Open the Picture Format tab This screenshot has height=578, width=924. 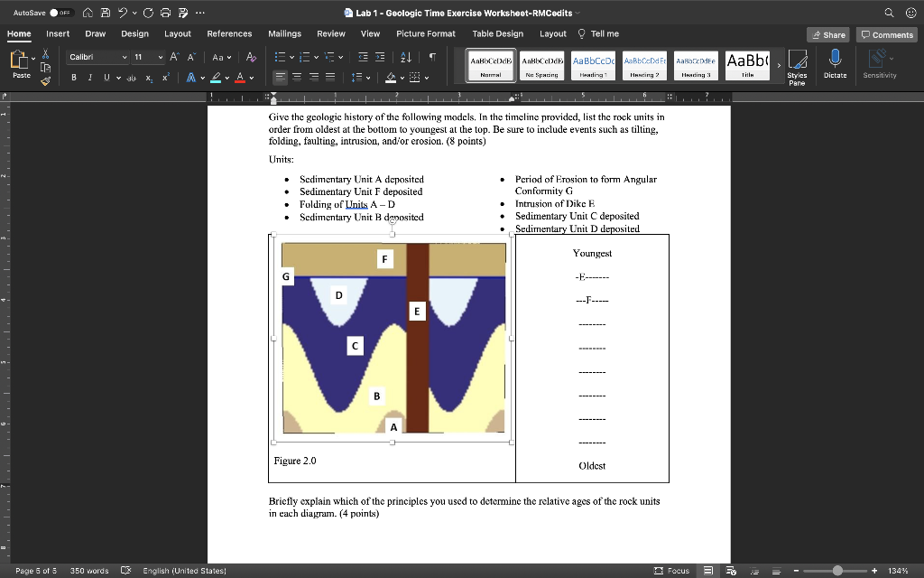pyautogui.click(x=426, y=33)
